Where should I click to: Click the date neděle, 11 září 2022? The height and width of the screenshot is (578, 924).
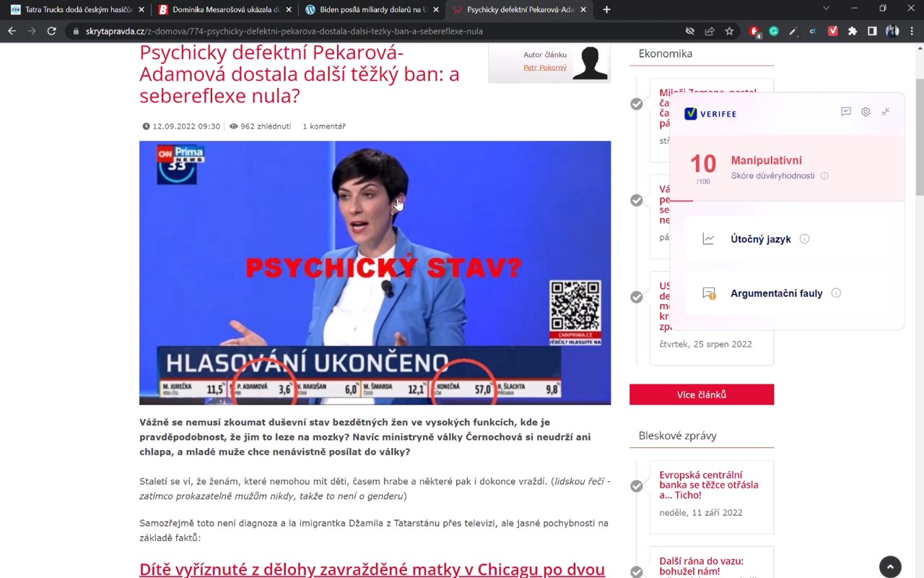pyautogui.click(x=701, y=513)
